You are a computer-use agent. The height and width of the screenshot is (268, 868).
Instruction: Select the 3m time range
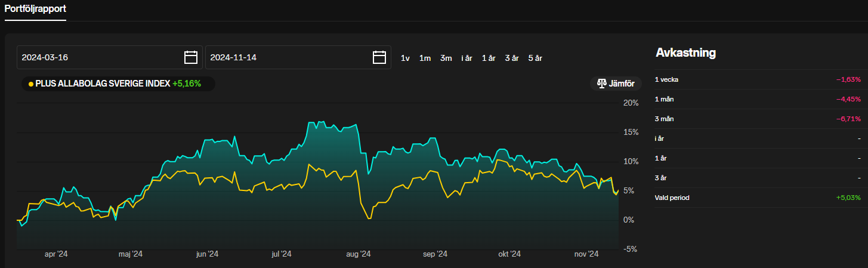pos(446,58)
